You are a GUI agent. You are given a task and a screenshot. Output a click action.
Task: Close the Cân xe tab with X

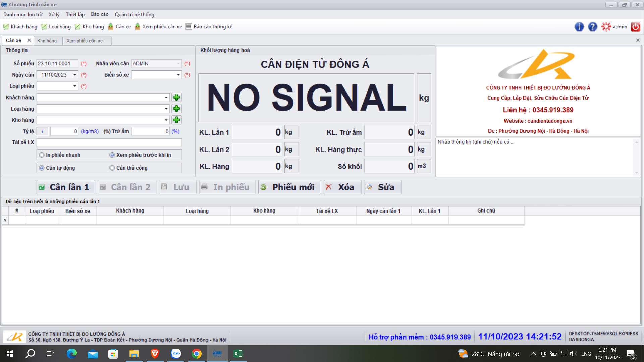(29, 40)
